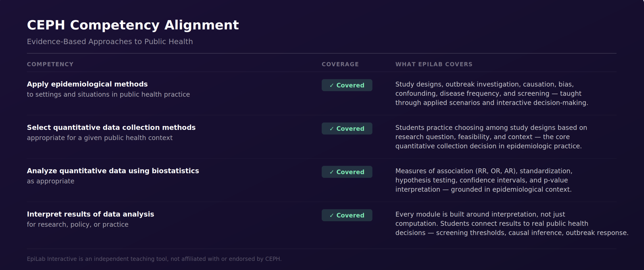Click 'for research, policy, or practice' subtext
Screen dimensions: 644x270
tap(78, 224)
